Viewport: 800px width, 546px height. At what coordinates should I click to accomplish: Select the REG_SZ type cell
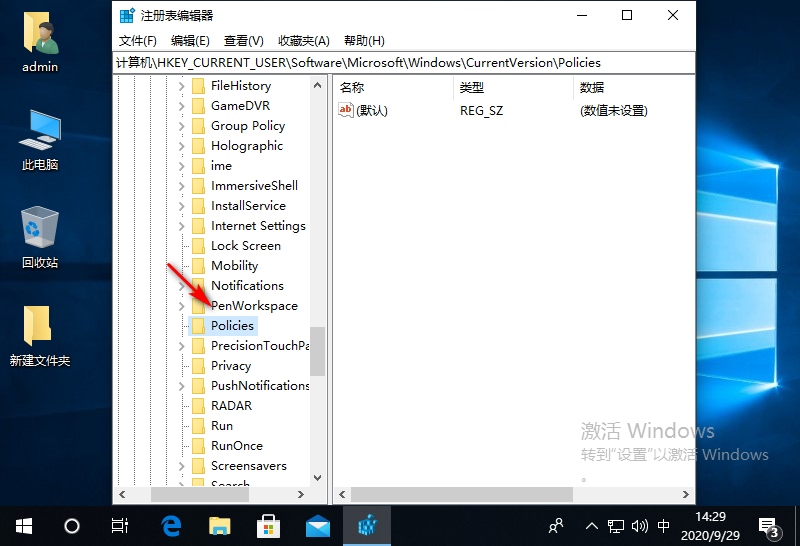[x=481, y=111]
